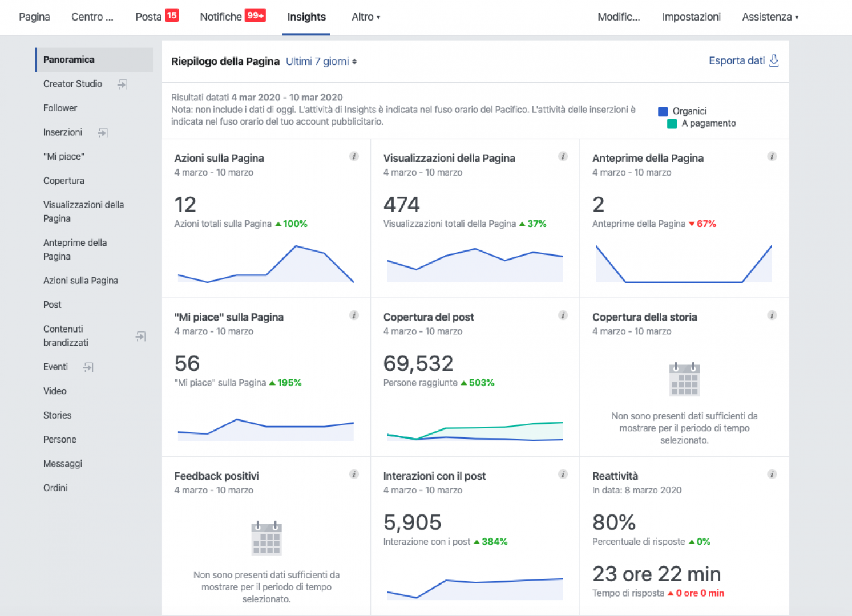The height and width of the screenshot is (616, 852).
Task: Switch to the Pagina tab
Action: [x=34, y=17]
